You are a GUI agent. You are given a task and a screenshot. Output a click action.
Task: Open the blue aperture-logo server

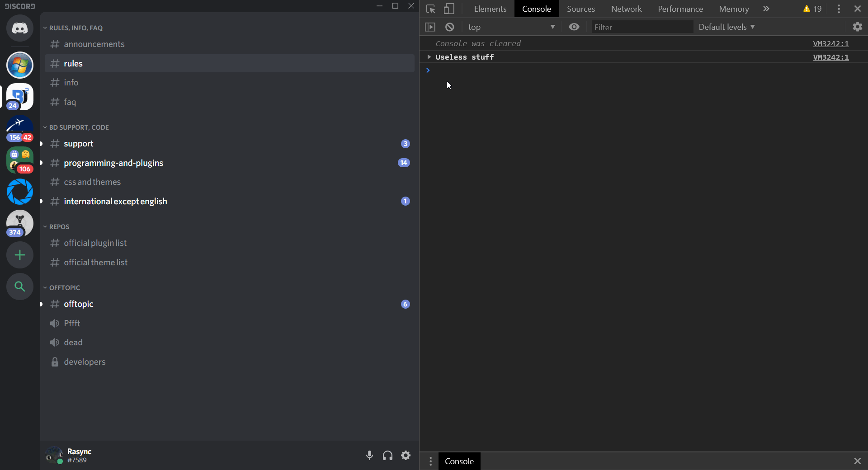click(x=20, y=192)
